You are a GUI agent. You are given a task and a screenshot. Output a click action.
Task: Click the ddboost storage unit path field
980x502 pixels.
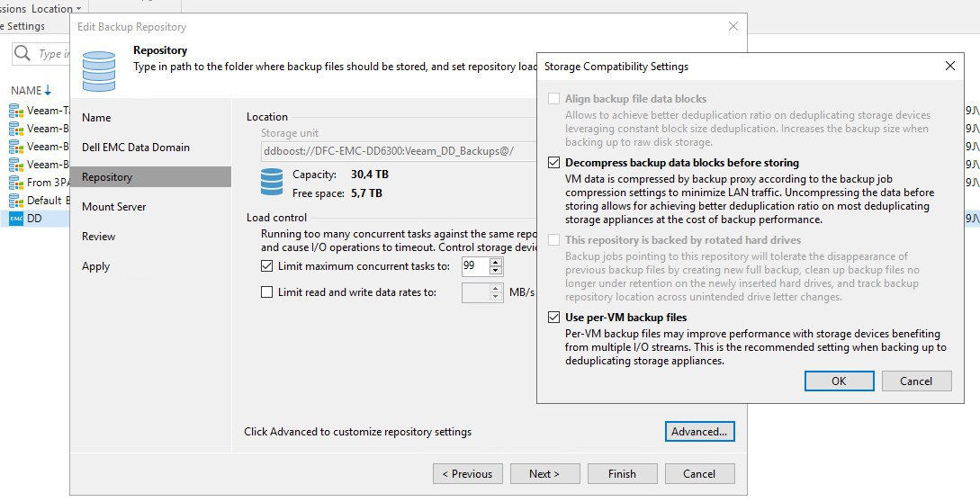tap(399, 151)
